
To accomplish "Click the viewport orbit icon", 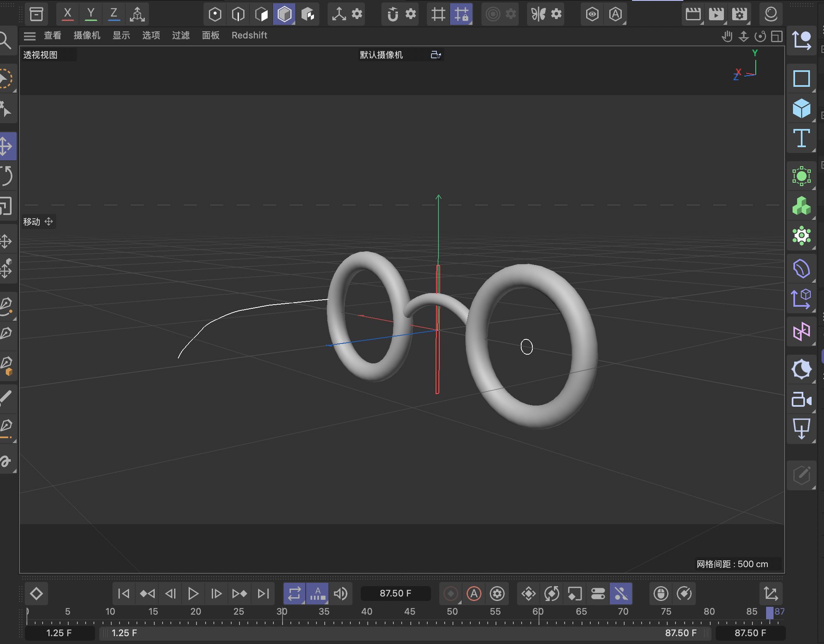I will (760, 36).
